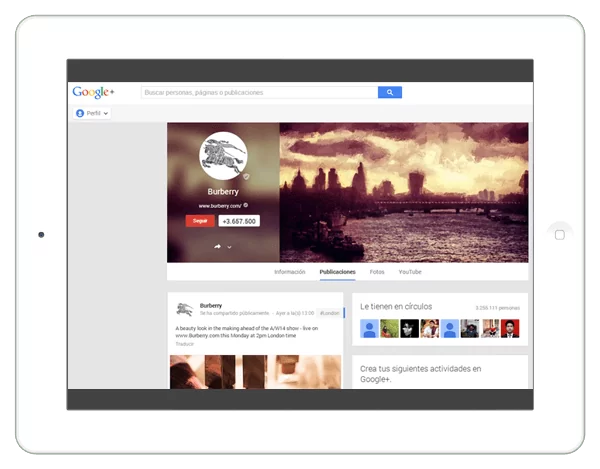600x469 pixels.
Task: Click the seventh avatar in circles row
Action: click(x=490, y=329)
